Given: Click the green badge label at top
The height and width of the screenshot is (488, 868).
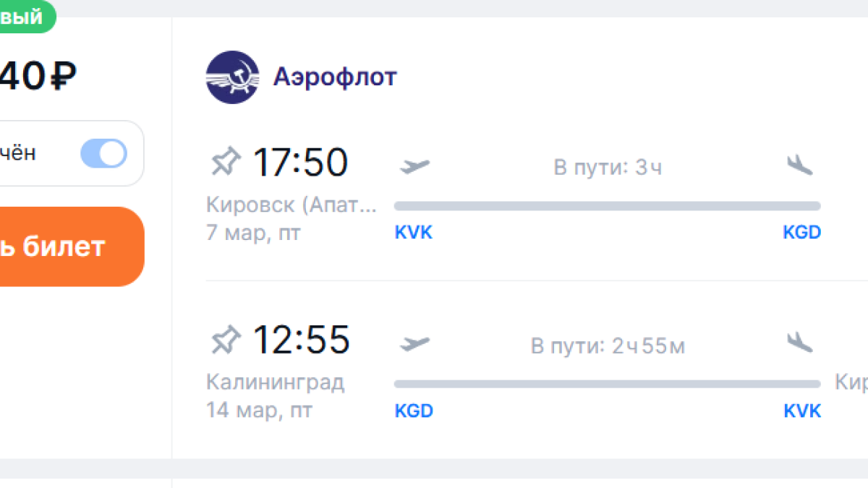Looking at the screenshot, I should 25,17.
